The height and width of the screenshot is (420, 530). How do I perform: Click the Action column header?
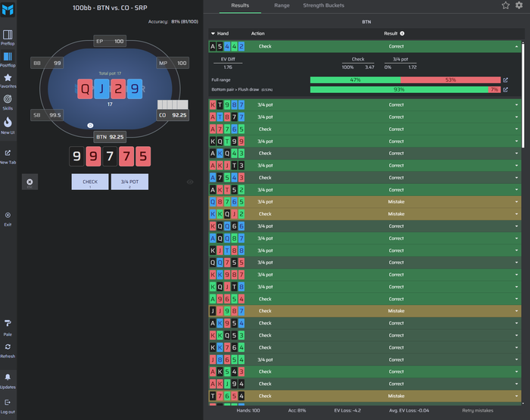[x=257, y=33]
